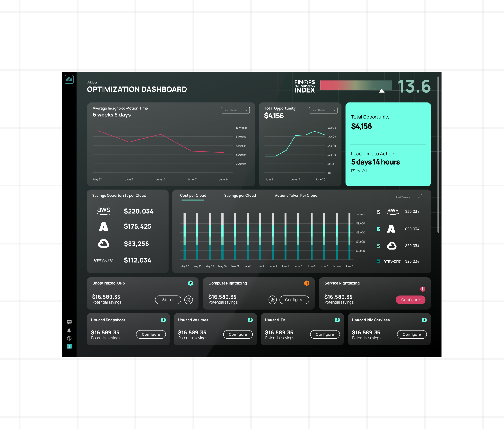Expand Total Opportunity Last 30 days dropdown
Viewport: 504px width, 429px height.
(323, 110)
